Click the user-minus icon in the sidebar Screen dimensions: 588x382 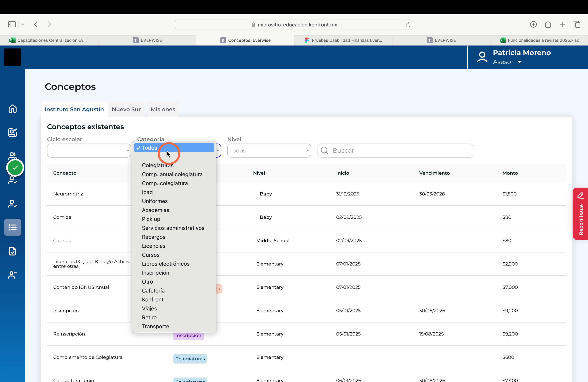point(13,275)
